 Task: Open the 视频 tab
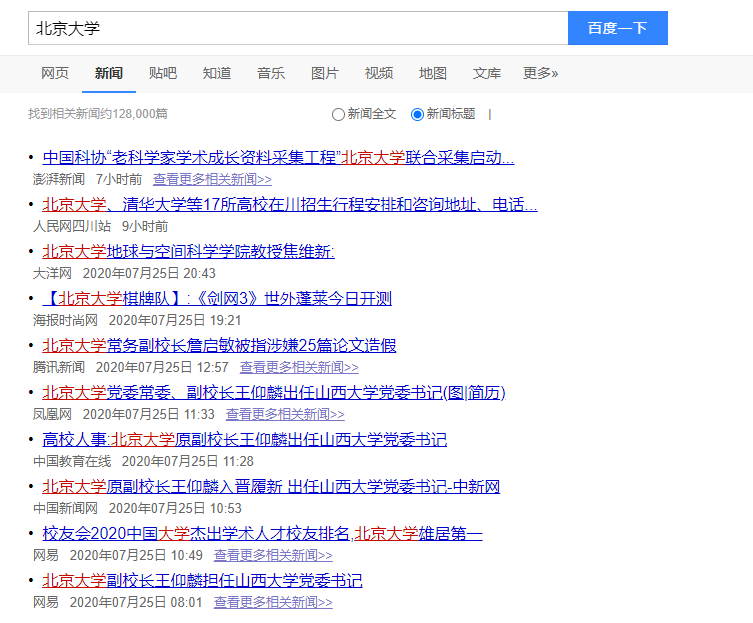(x=379, y=73)
